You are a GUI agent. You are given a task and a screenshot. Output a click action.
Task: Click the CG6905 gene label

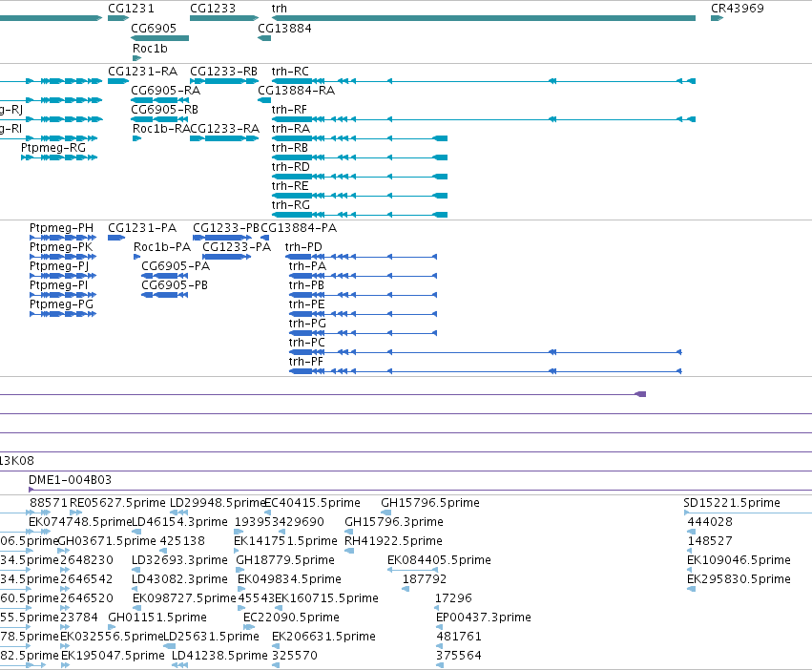[154, 28]
